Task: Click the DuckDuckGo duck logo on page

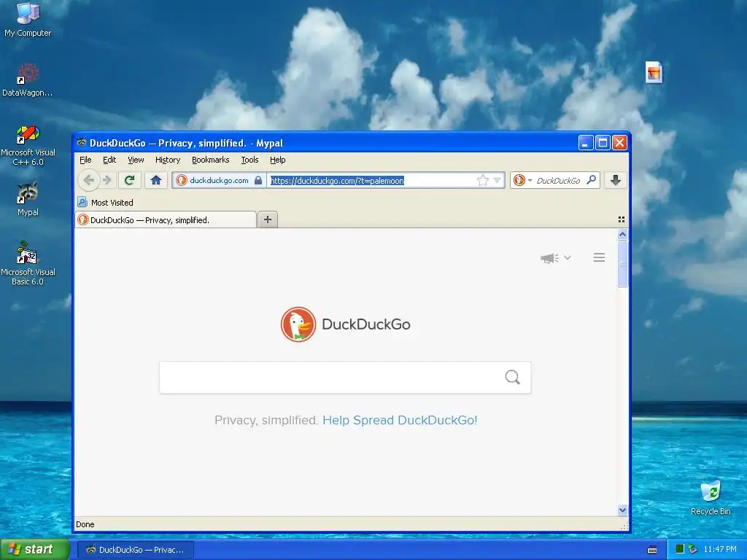Action: pyautogui.click(x=298, y=324)
